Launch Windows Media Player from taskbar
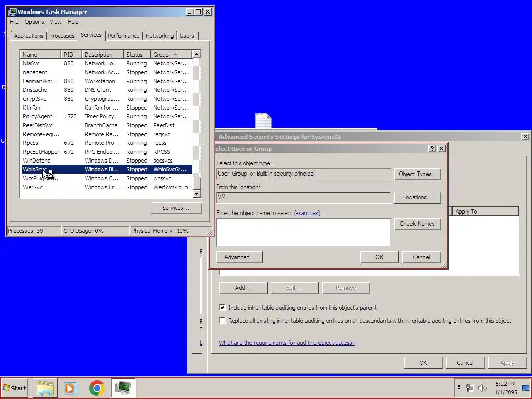Viewport: 532px width, 399px height. pyautogui.click(x=71, y=388)
